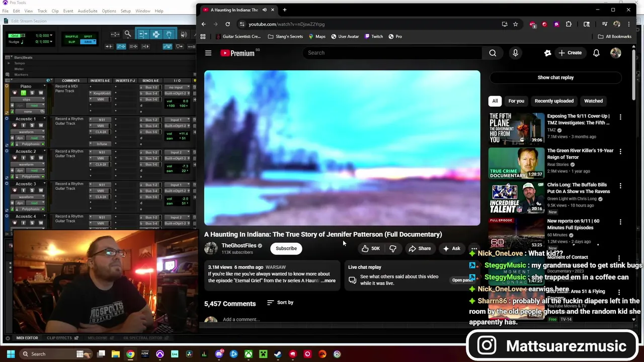Select the Trim tool in Pro Tools
Image resolution: width=644 pixels, height=362 pixels.
[x=143, y=34]
